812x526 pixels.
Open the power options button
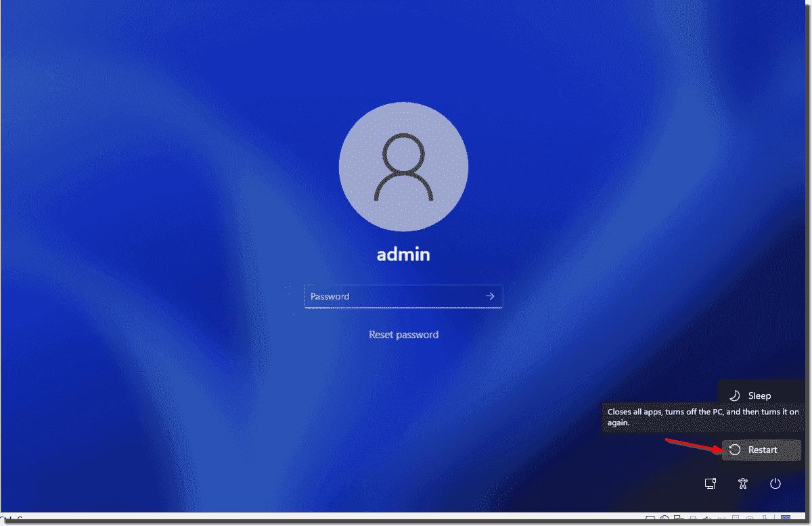pos(775,483)
